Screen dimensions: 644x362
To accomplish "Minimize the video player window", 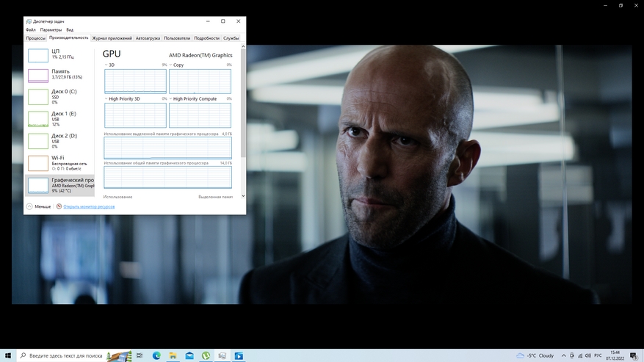I will 605,5.
